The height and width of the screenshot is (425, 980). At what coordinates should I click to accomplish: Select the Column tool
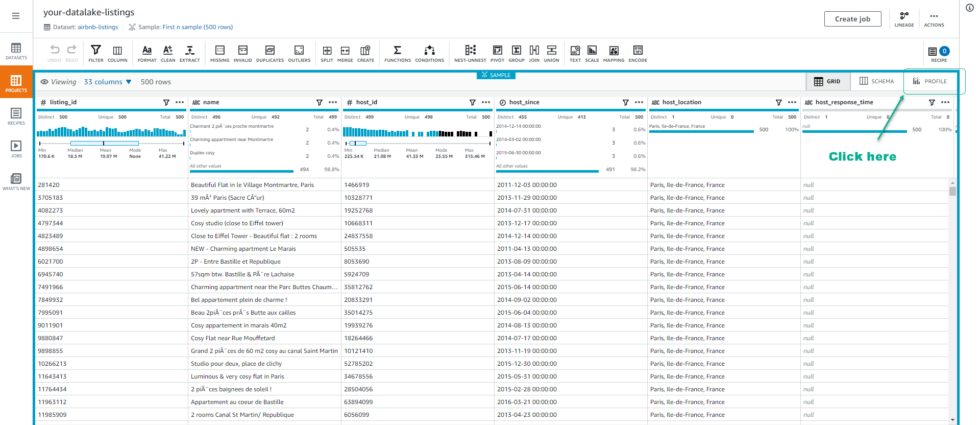117,53
